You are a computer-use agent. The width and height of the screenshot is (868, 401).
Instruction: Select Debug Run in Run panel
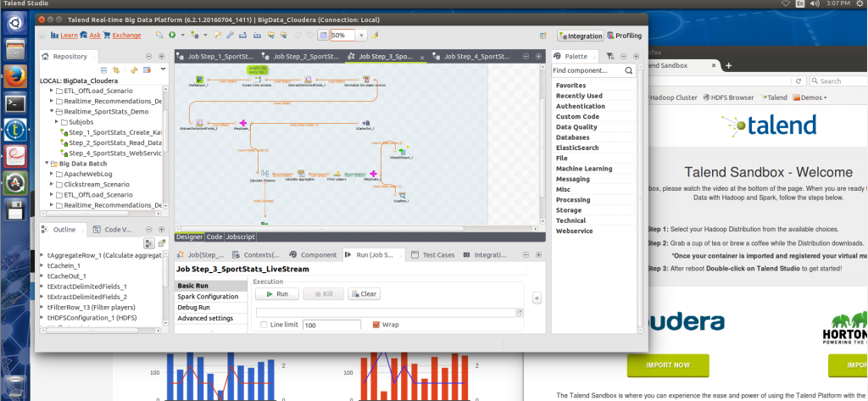click(x=210, y=308)
